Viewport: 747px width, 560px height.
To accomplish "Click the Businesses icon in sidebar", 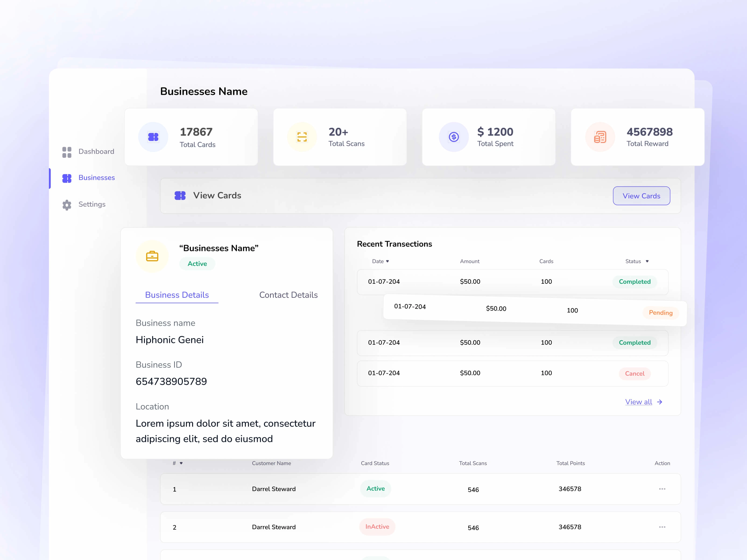I will 67,178.
